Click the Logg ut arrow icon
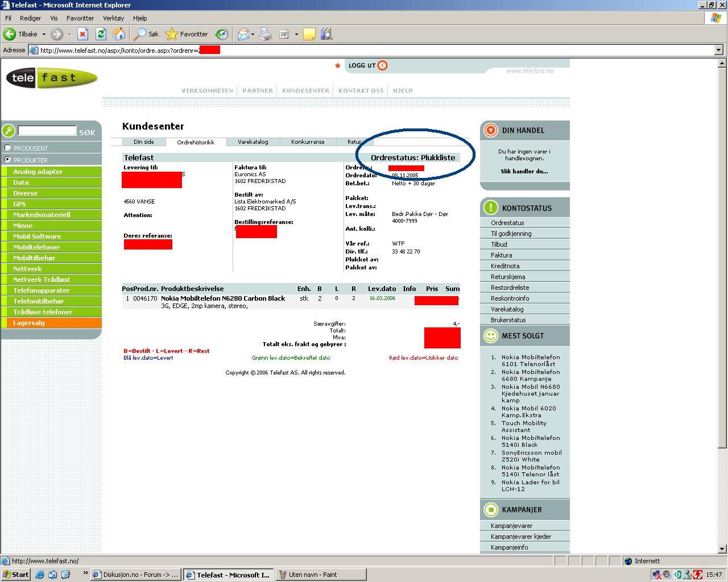Screen dimensions: 728x582 coord(383,65)
